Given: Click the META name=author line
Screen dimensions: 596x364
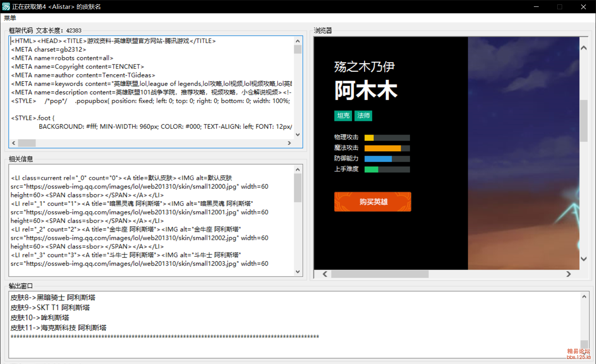Looking at the screenshot, I should [83, 75].
